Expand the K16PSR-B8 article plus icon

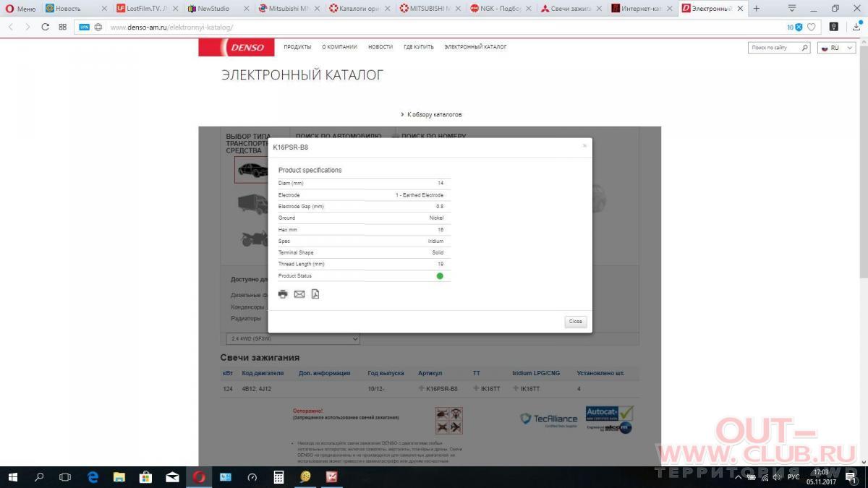click(422, 389)
